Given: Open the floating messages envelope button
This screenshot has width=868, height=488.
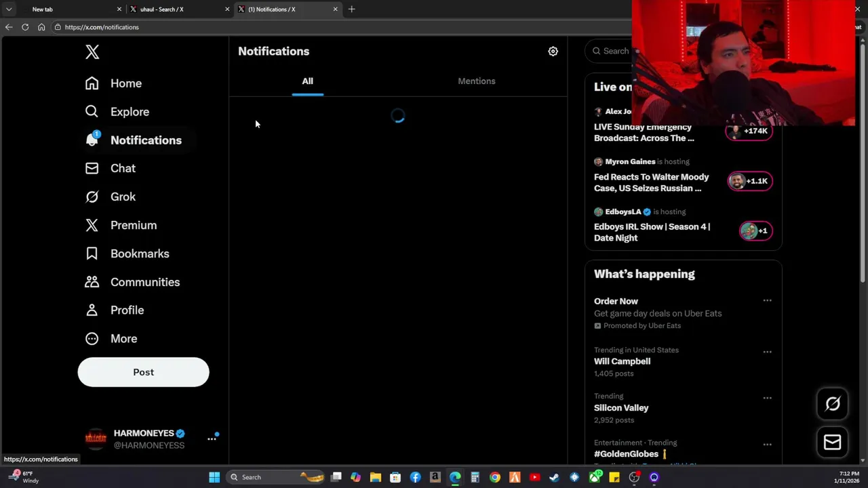Looking at the screenshot, I should click(832, 443).
